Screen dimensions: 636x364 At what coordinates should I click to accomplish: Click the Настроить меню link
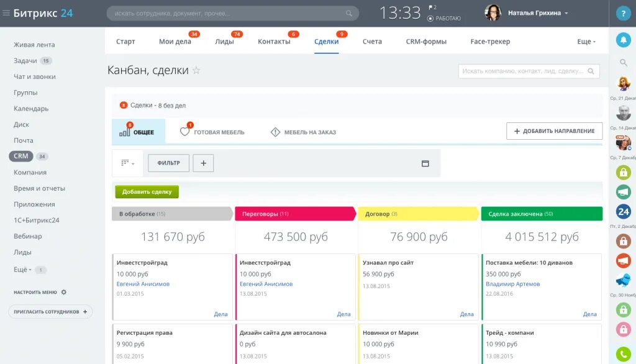tap(35, 292)
